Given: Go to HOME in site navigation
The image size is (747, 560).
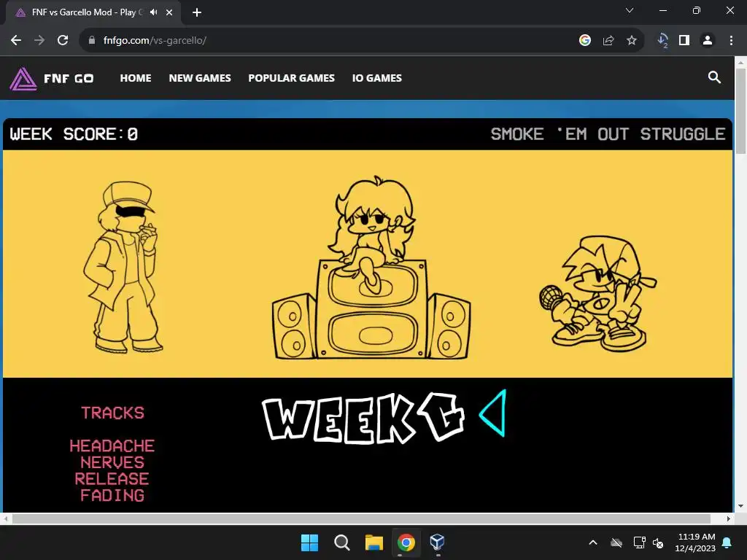Looking at the screenshot, I should (136, 78).
